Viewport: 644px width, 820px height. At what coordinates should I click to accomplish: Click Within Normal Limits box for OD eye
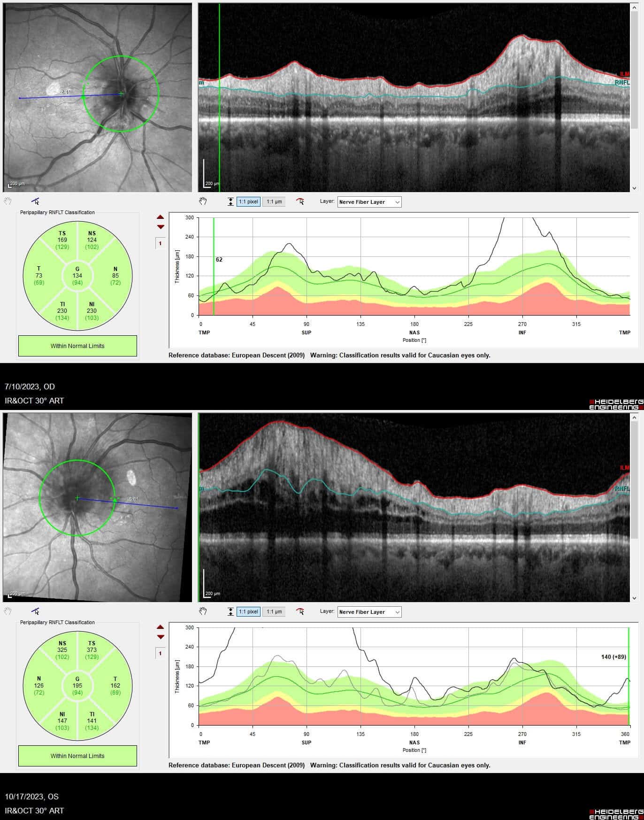(x=77, y=346)
